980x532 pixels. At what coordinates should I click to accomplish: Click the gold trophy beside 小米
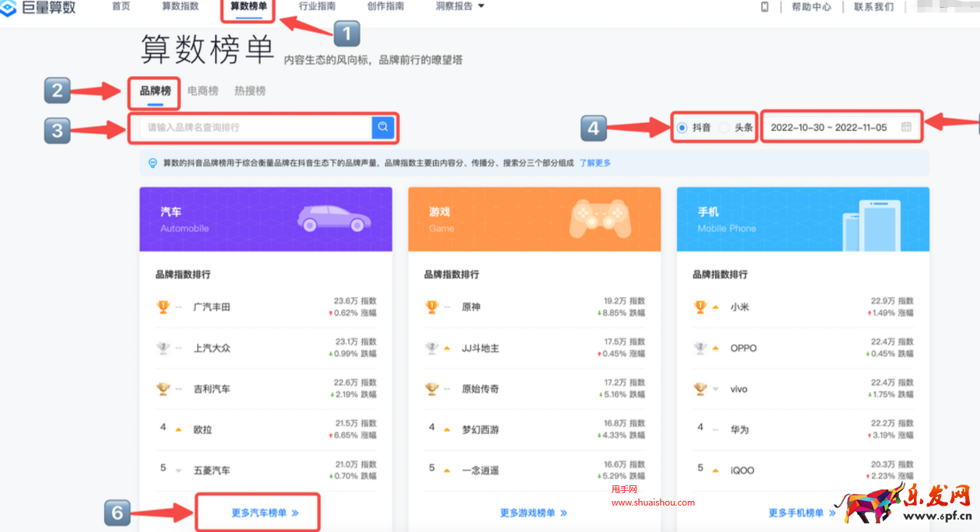coord(700,307)
